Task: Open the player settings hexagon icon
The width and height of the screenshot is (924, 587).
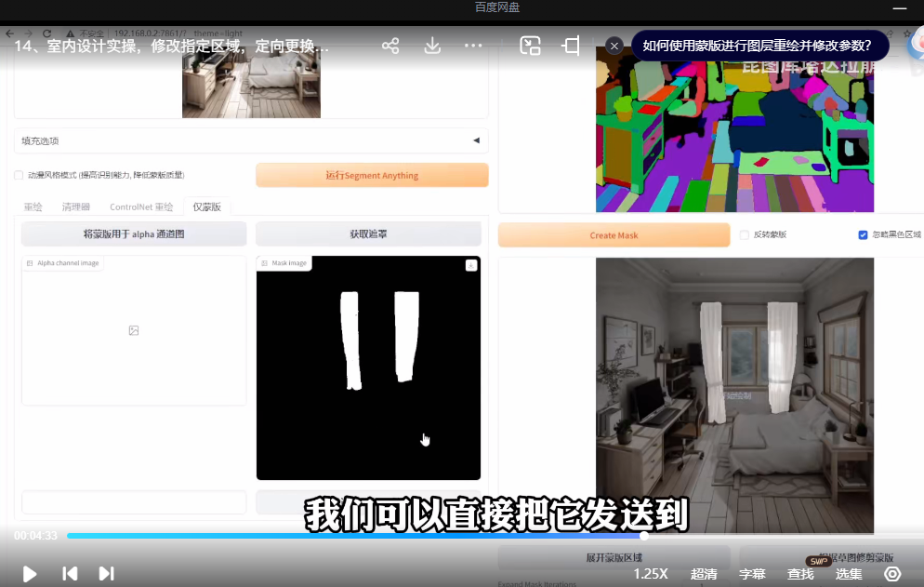Action: point(892,573)
